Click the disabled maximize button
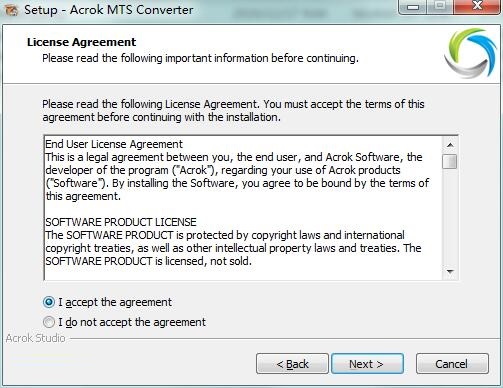This screenshot has height=388, width=503. (440, 7)
